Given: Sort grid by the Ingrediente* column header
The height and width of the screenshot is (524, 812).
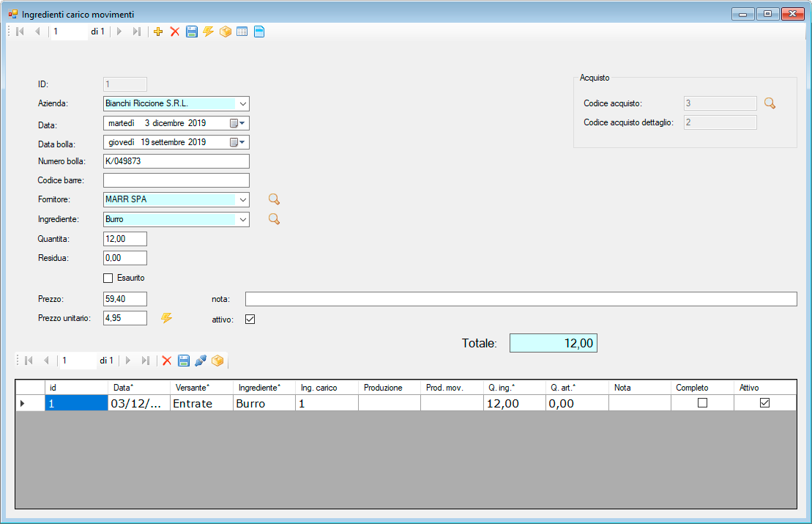Looking at the screenshot, I should [x=264, y=388].
